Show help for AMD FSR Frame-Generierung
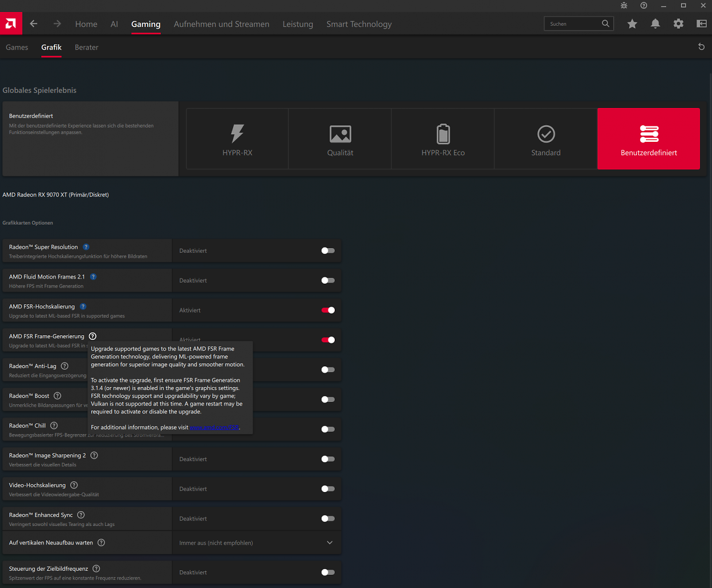This screenshot has width=712, height=588. (x=92, y=336)
